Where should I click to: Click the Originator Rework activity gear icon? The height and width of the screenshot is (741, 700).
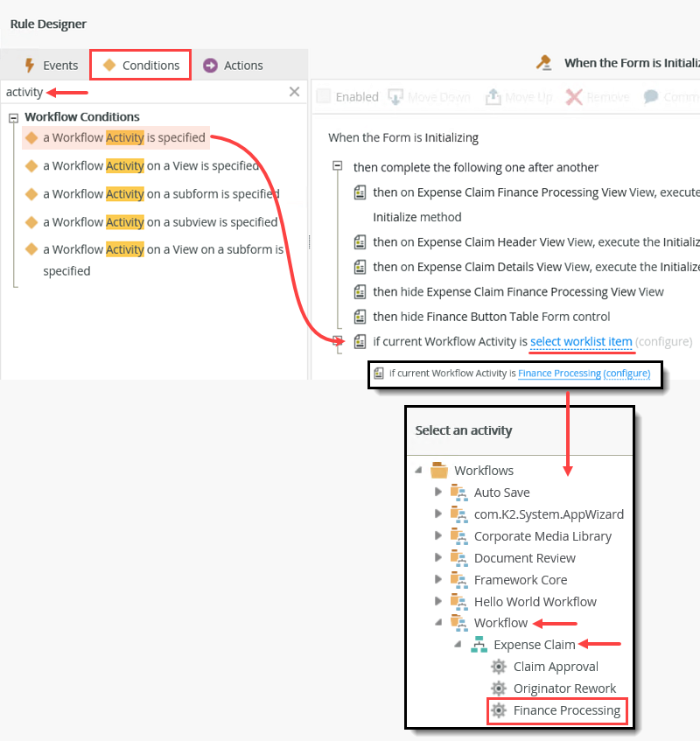click(x=499, y=689)
